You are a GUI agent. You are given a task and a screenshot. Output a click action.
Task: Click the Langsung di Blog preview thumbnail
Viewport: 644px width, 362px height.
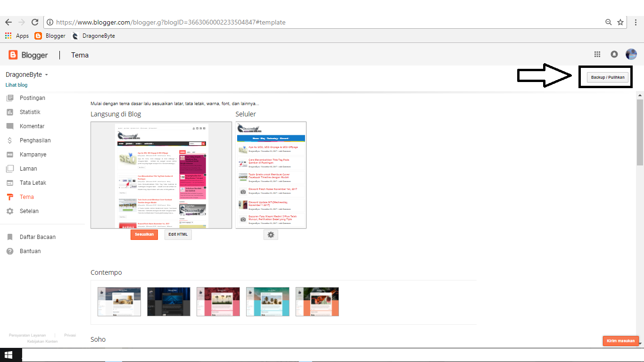pos(161,175)
